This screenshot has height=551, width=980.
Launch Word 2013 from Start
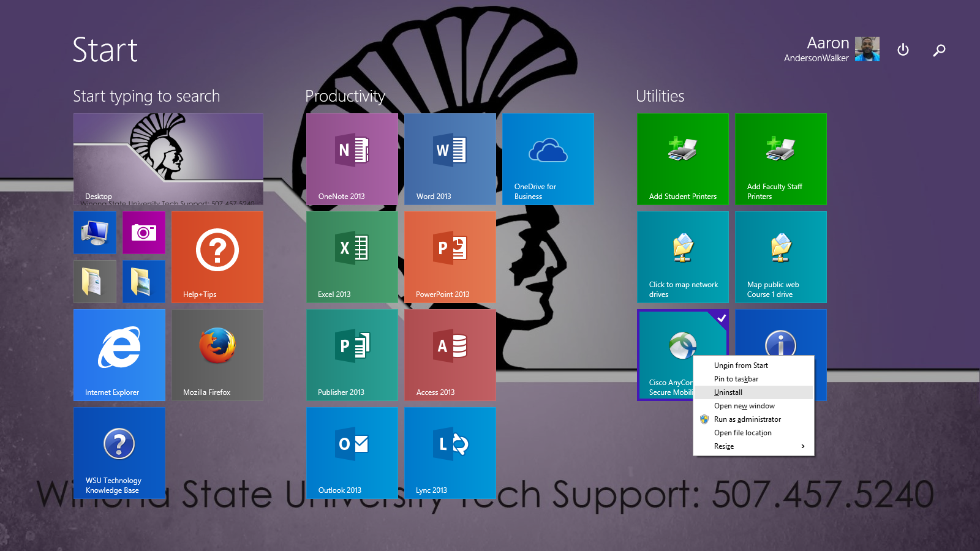450,159
